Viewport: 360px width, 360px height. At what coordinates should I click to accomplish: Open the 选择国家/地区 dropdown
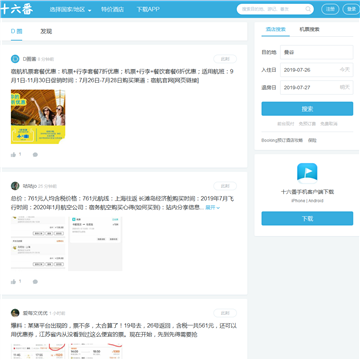[x=70, y=10]
